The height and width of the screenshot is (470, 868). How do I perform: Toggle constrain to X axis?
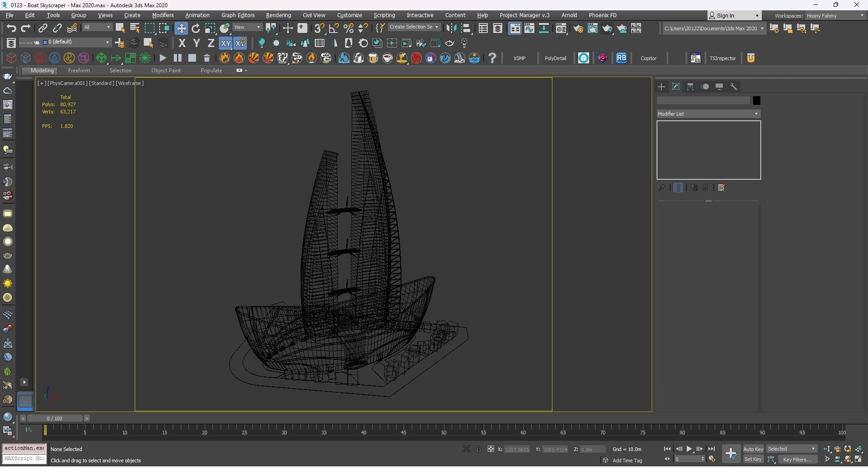coord(182,43)
